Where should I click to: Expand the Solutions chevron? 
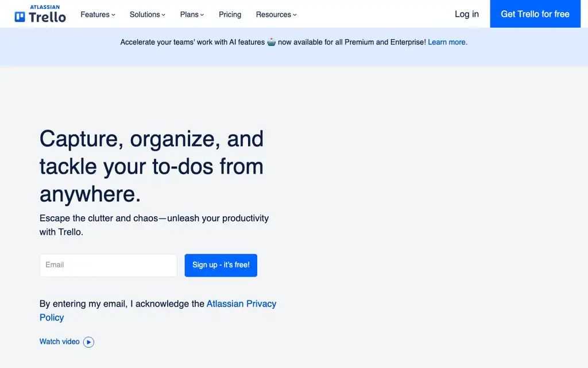click(164, 15)
